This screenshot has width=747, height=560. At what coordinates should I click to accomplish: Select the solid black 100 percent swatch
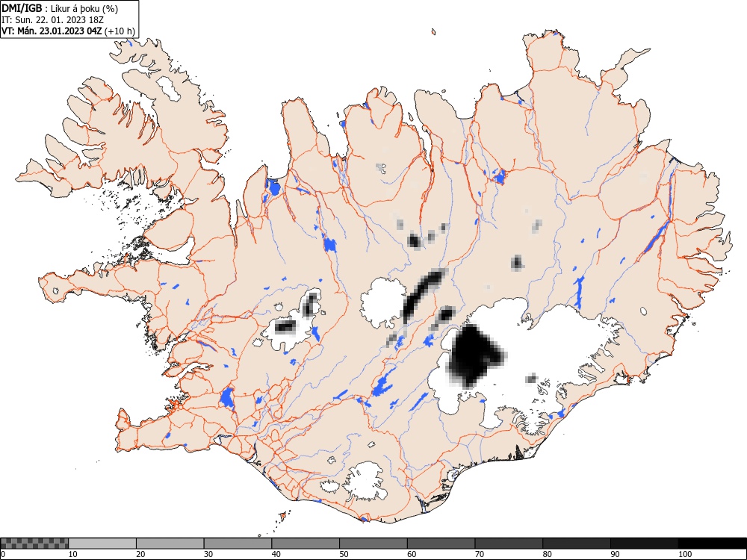712,544
